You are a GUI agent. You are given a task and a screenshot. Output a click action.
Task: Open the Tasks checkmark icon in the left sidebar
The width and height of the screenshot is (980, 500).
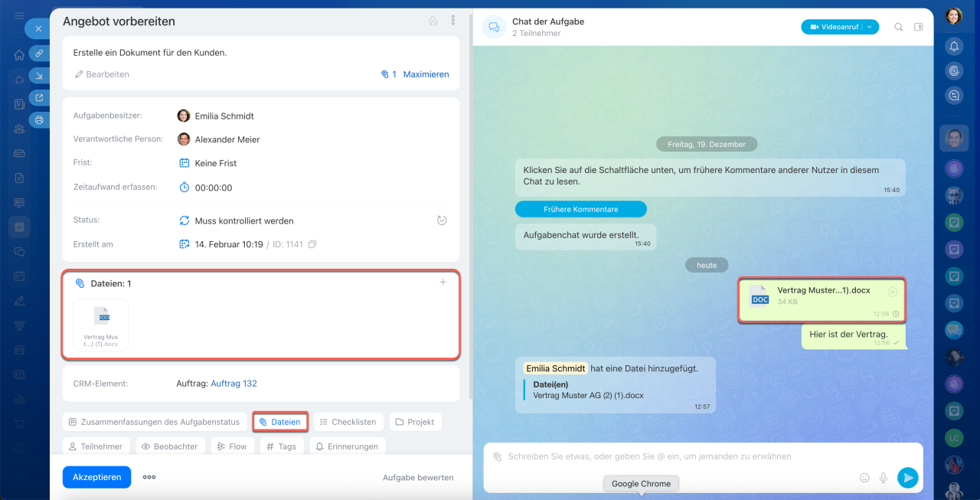(19, 227)
